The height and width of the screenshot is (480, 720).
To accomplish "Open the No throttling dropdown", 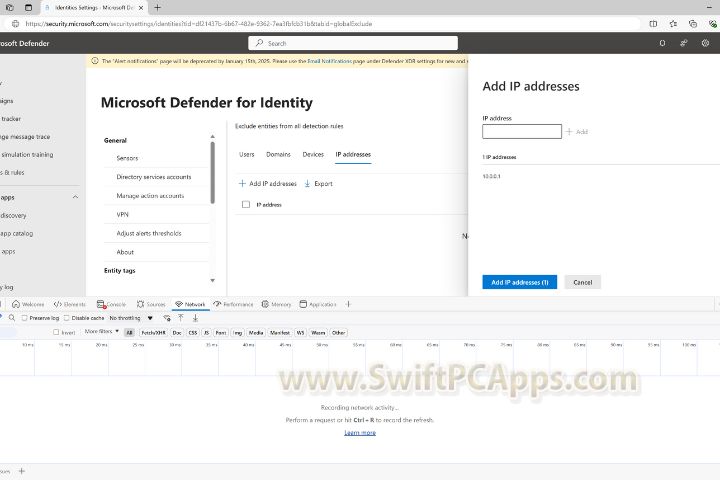I will [131, 318].
